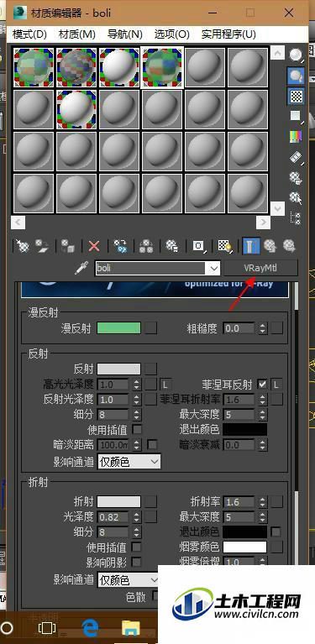315x644 pixels.
Task: Open the green 漫反射 color swatch
Action: [118, 327]
